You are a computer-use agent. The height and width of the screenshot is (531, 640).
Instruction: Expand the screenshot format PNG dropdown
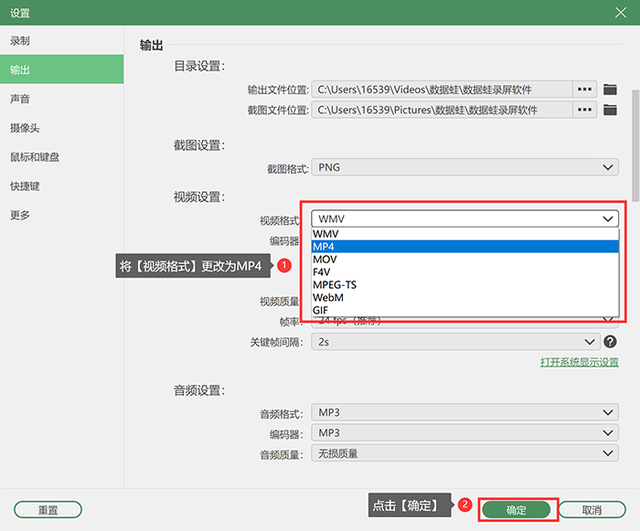(465, 167)
